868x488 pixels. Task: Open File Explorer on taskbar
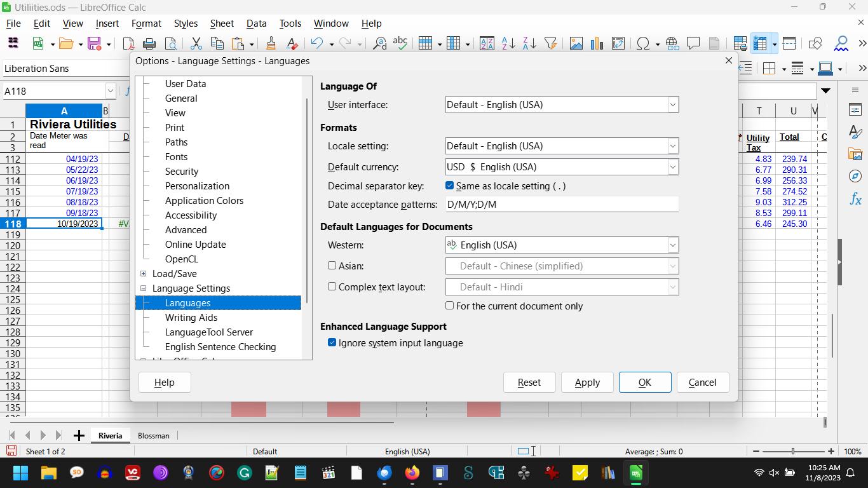coord(49,473)
